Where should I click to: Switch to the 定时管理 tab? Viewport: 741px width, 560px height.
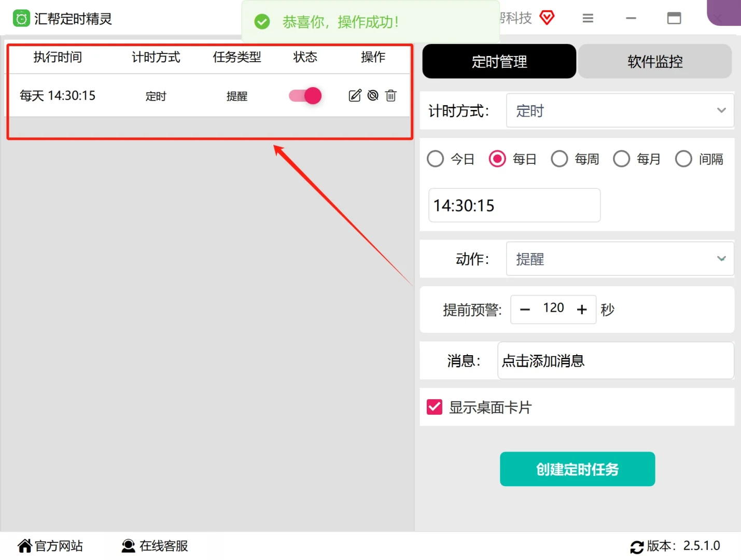(499, 61)
